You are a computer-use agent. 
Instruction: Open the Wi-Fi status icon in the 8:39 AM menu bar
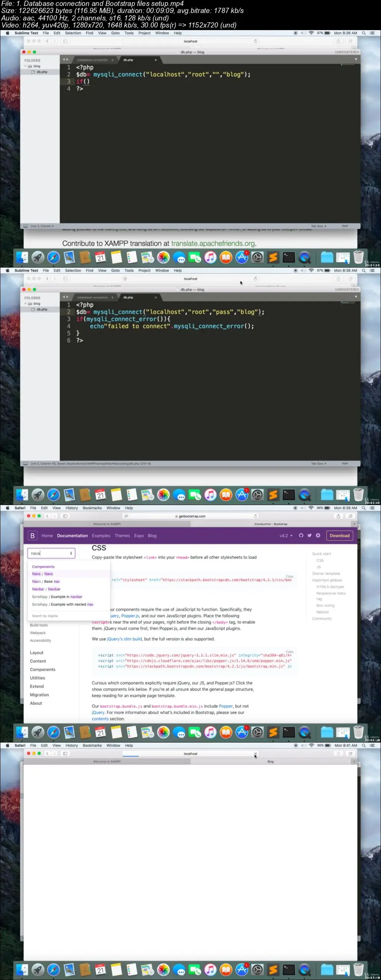(x=311, y=508)
